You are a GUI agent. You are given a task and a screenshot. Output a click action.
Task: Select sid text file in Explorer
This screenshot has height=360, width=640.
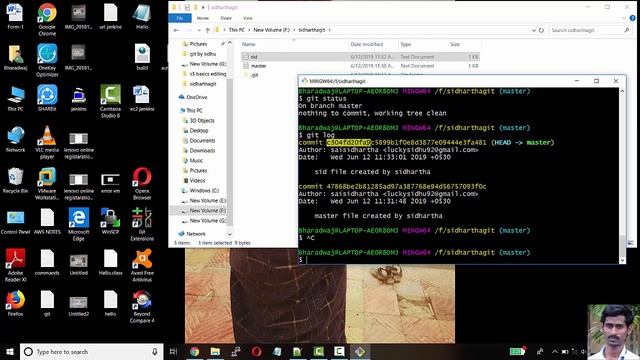360,57
